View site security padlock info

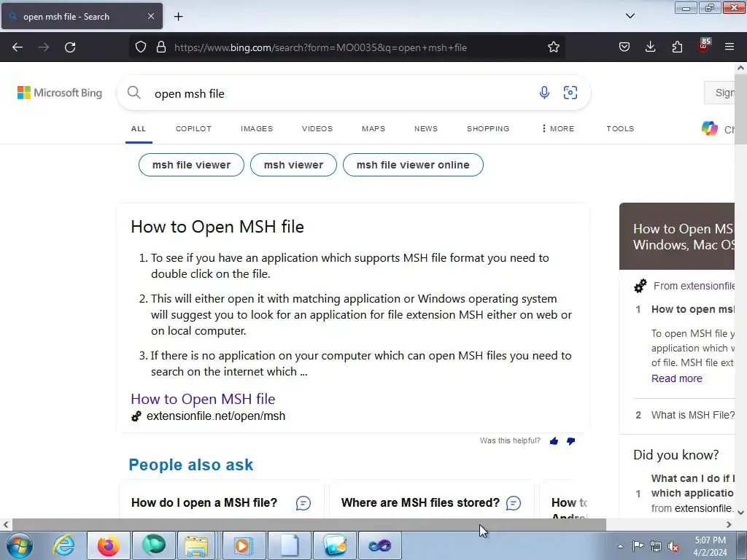click(161, 47)
